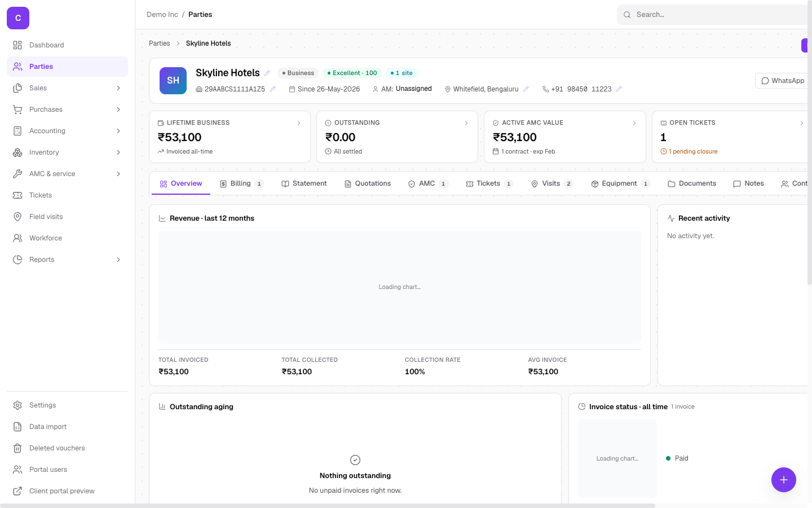Edit the Skyline Hotels name pencil icon
This screenshot has width=812, height=508.
[x=267, y=73]
